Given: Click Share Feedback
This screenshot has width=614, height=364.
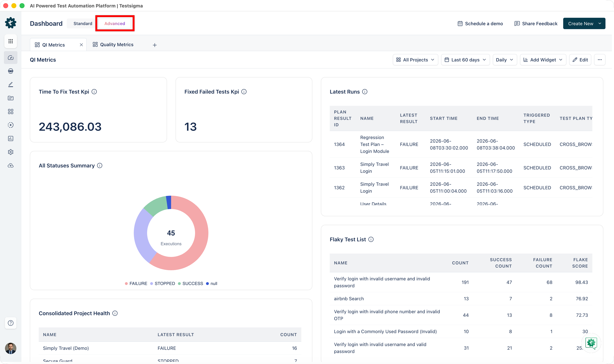Looking at the screenshot, I should click(x=536, y=24).
